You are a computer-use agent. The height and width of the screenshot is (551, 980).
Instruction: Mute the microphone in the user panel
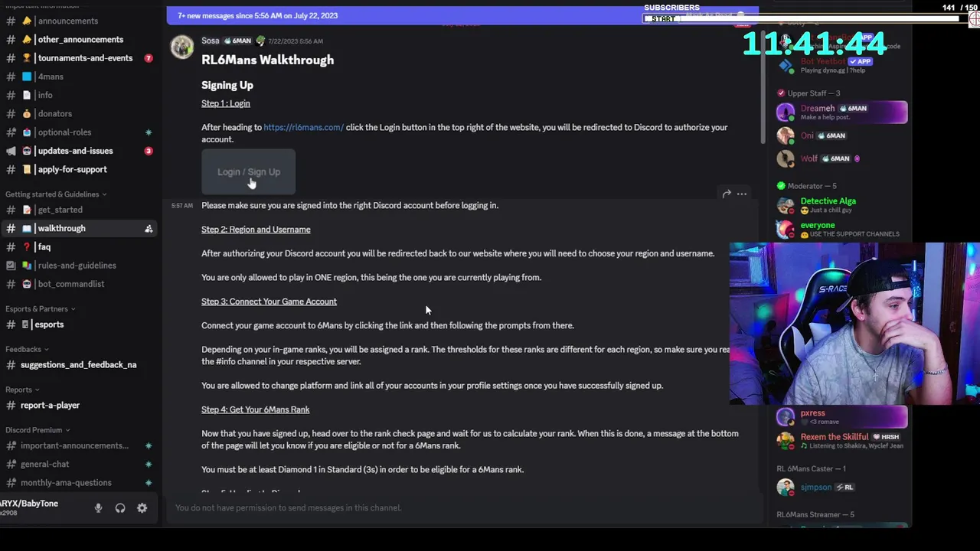pos(98,508)
